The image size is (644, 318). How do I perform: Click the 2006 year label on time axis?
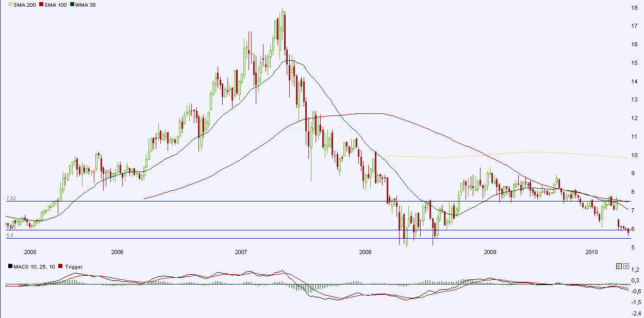117,253
